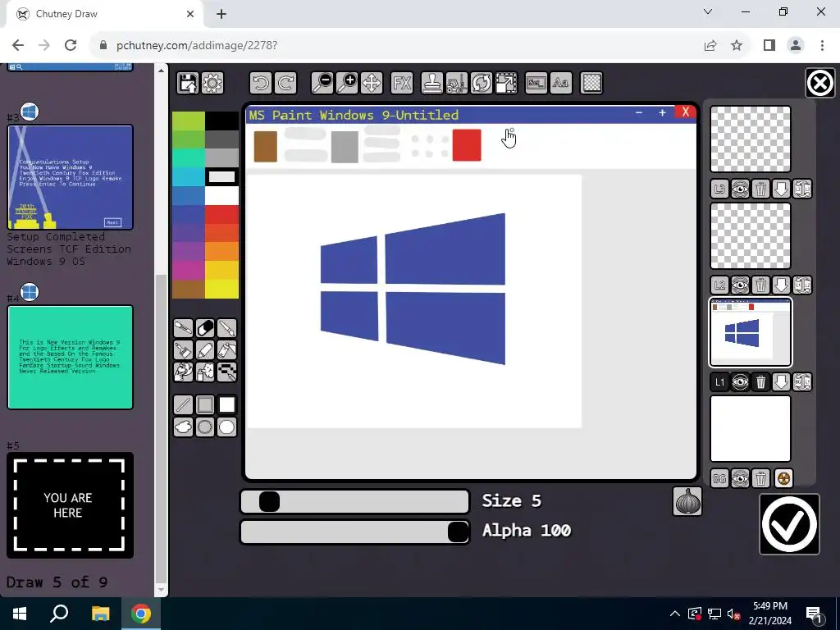Select the outlined rectangle shape tool
Image resolution: width=840 pixels, height=630 pixels.
click(205, 405)
